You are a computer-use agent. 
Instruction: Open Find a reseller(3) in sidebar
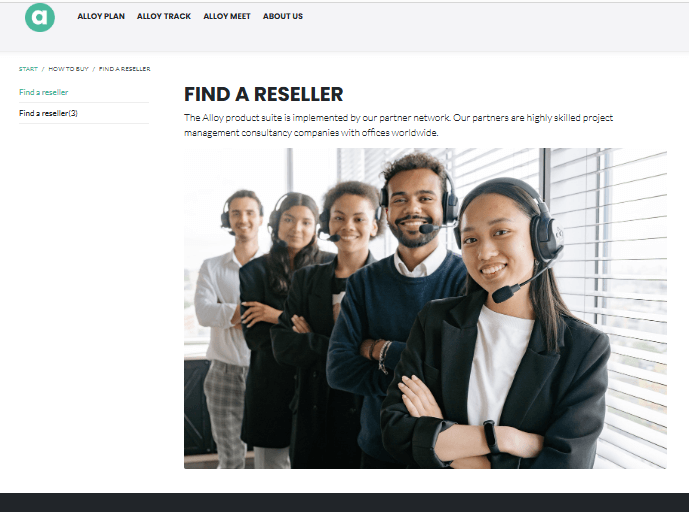[x=48, y=113]
